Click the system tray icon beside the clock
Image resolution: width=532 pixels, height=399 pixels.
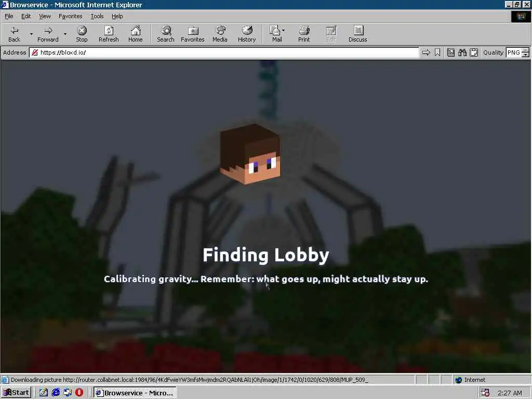pos(485,393)
